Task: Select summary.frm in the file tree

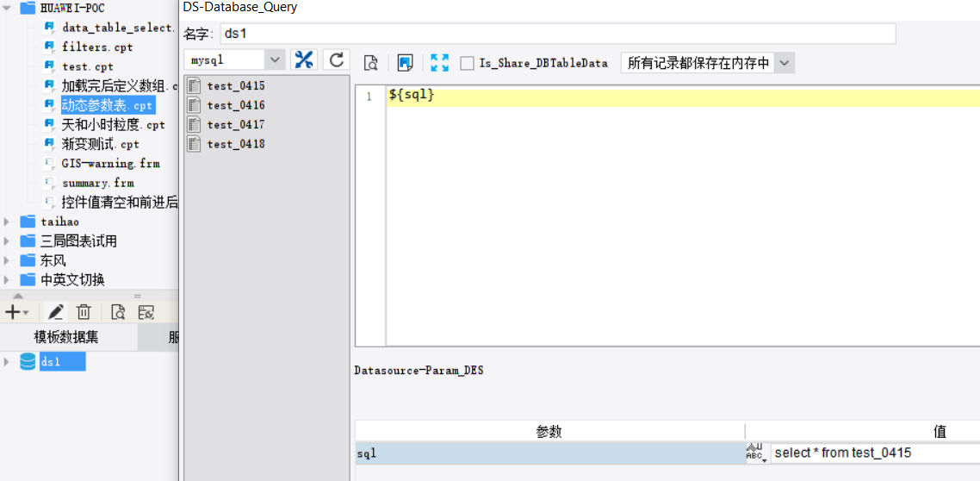Action: tap(98, 183)
